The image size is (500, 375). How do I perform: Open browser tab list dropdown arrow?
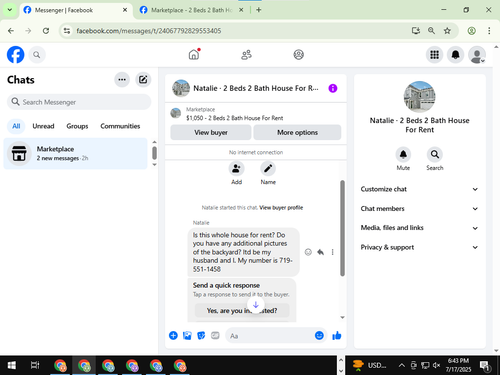coord(10,10)
